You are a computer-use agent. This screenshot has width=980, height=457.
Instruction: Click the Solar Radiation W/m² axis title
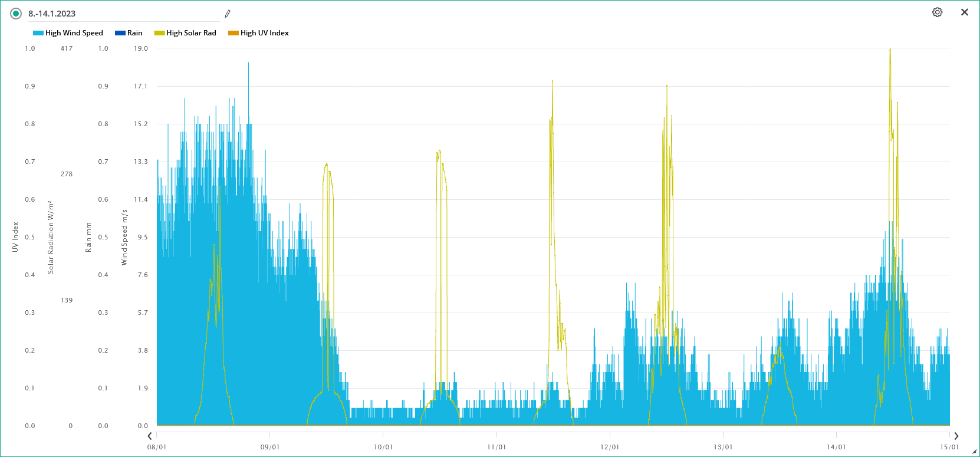[51, 237]
